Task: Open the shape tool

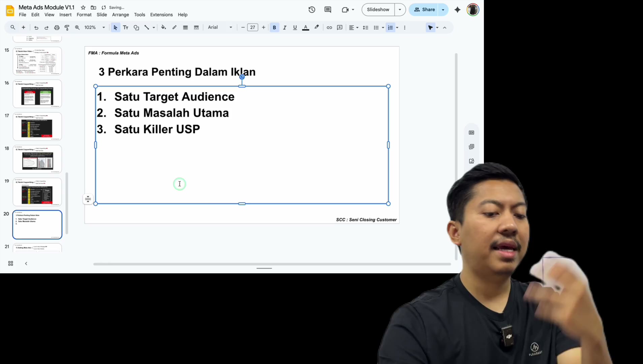Action: [136, 28]
